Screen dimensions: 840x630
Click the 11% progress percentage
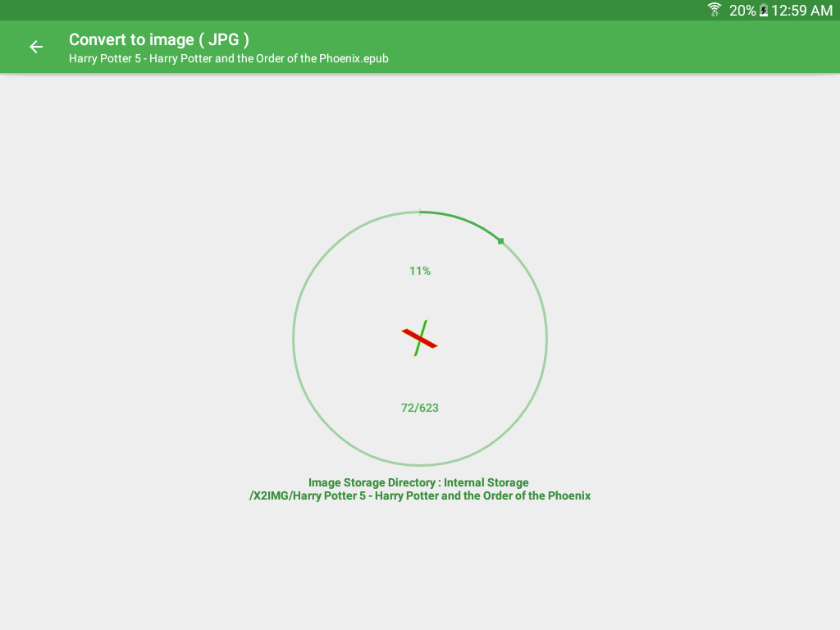point(420,271)
